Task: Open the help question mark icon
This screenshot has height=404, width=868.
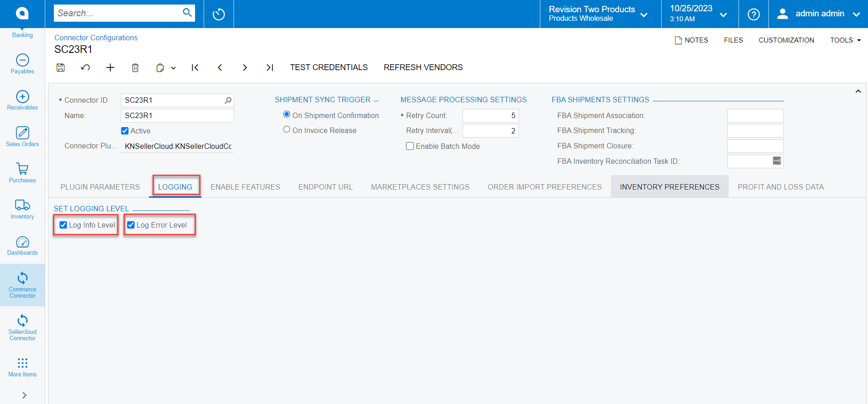Action: 754,14
